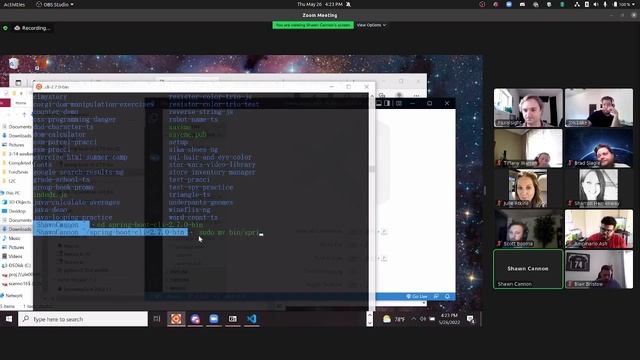Click the green encryption shield icon
The image size is (640, 360).
tap(5, 28)
